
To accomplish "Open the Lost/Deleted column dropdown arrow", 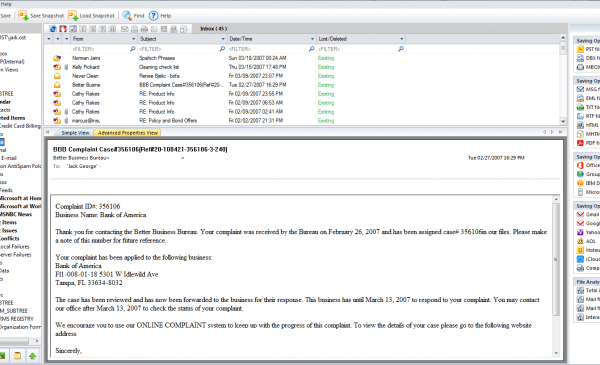I will click(401, 39).
